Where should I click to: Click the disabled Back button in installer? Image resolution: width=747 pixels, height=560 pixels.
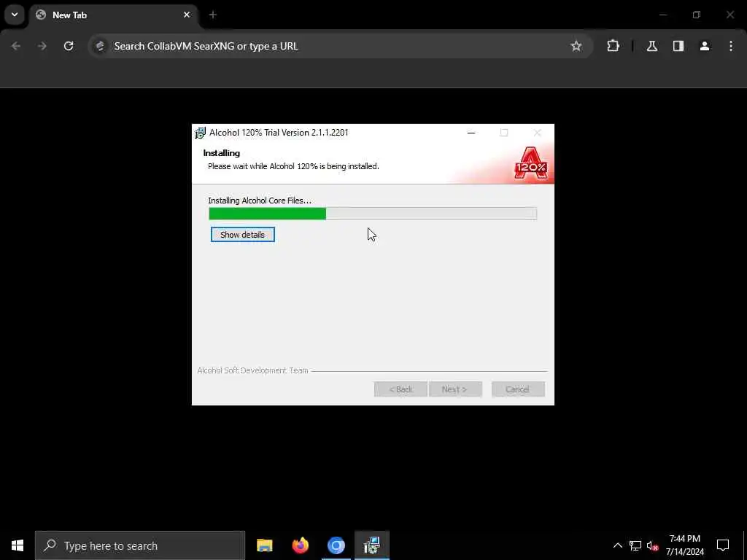(x=400, y=389)
